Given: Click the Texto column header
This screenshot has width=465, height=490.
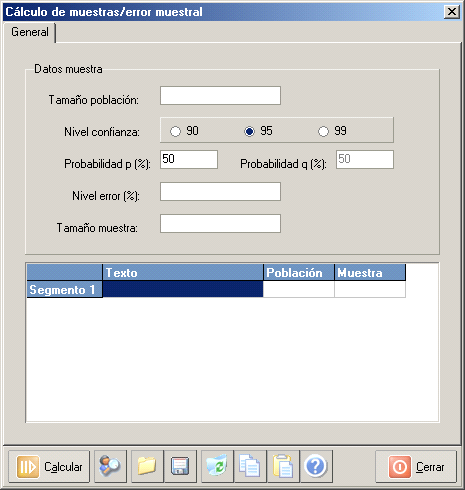Looking at the screenshot, I should [183, 273].
